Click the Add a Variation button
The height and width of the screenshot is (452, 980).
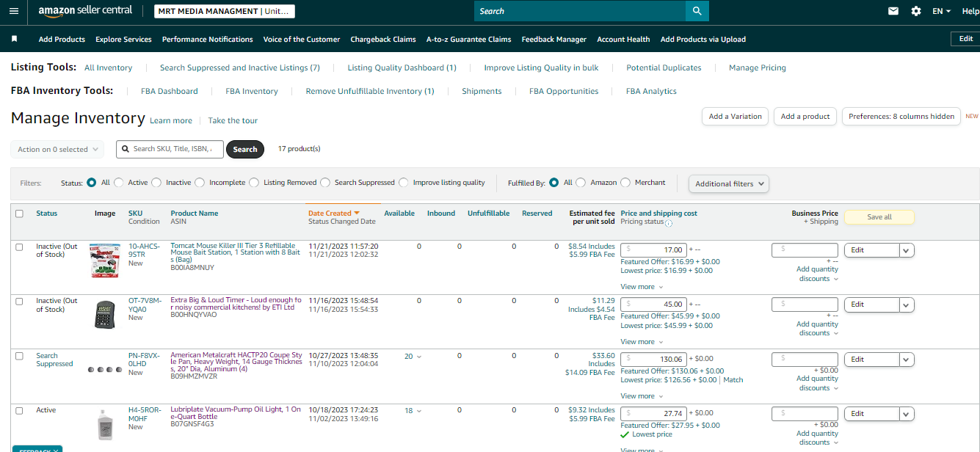tap(736, 116)
